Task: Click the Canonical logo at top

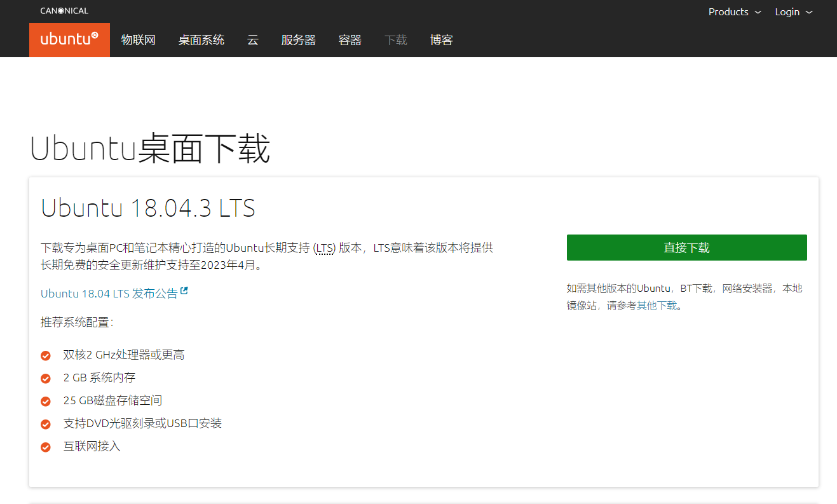Action: click(64, 11)
